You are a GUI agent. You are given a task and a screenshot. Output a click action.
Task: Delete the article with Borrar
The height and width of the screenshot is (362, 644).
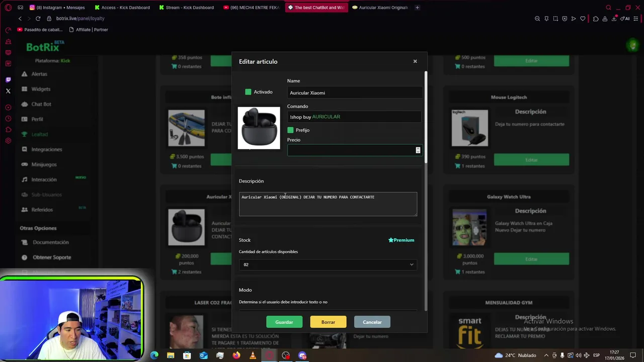328,322
